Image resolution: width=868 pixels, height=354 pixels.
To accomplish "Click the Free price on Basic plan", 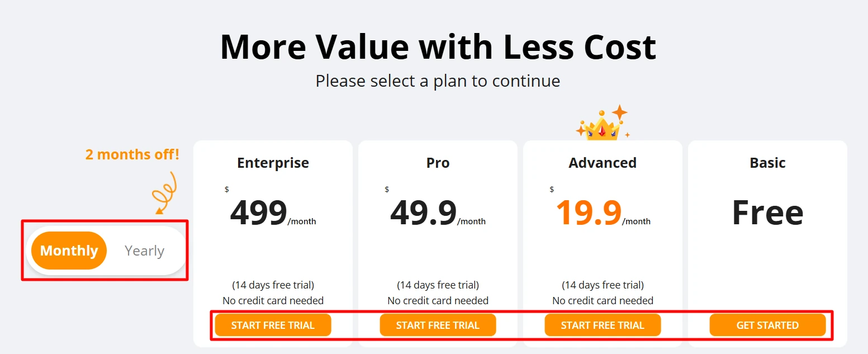I will (767, 211).
